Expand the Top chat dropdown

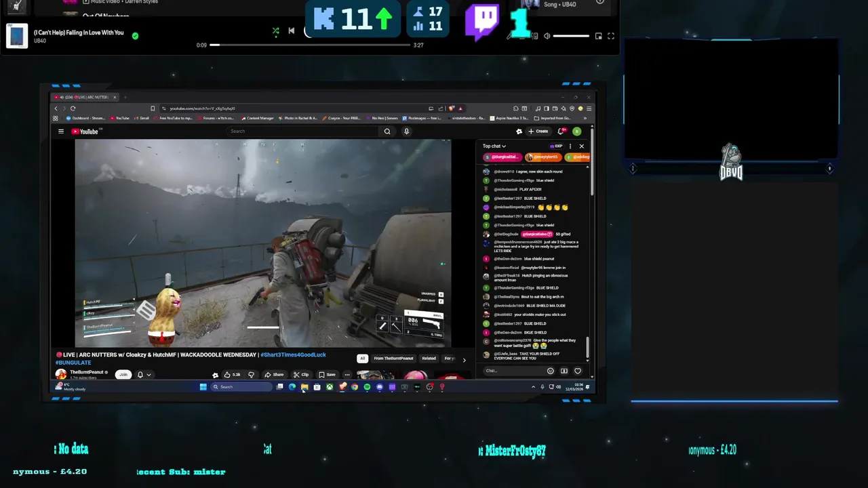point(494,146)
